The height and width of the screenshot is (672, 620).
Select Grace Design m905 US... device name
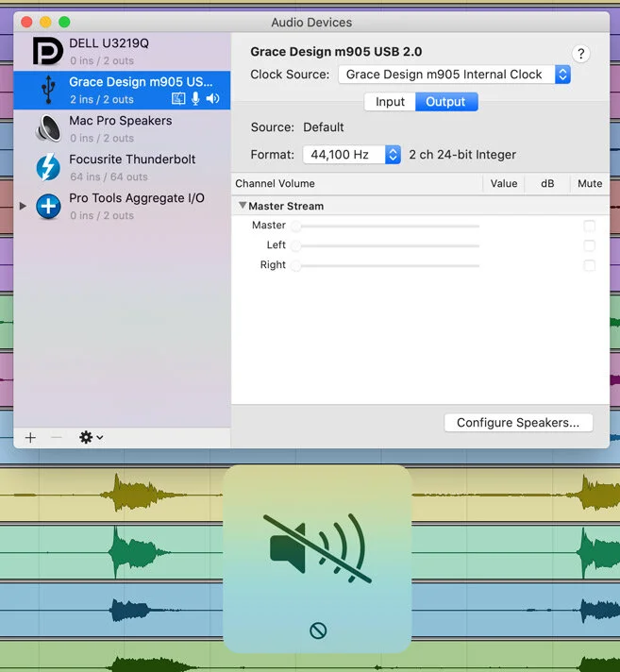[x=141, y=82]
